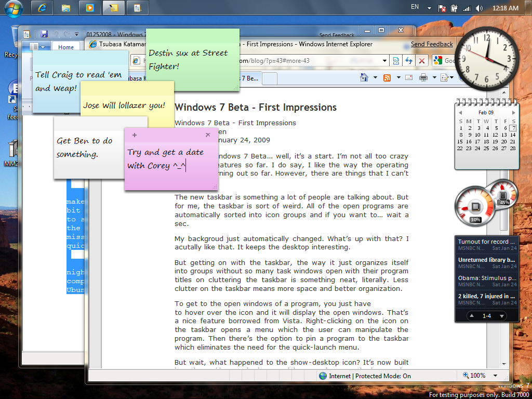Screen dimensions: 532x399
Task: Open 'Obama: Stimulus p...' headline
Action: point(486,281)
